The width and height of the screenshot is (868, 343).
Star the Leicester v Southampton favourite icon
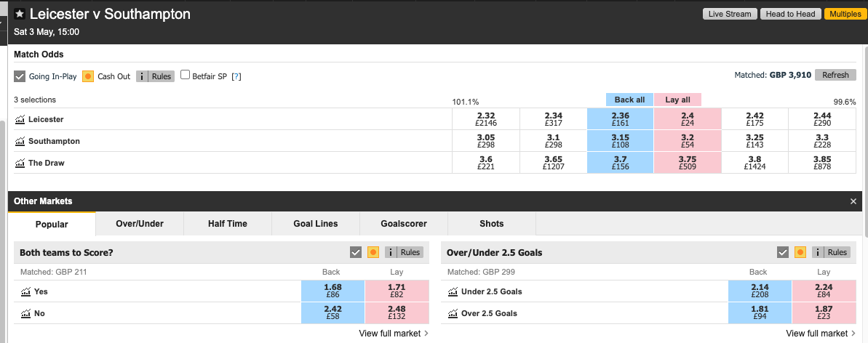[x=20, y=15]
